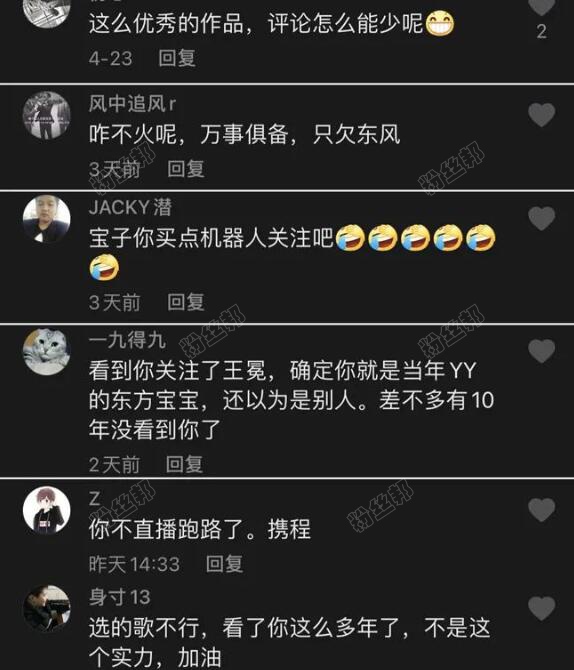This screenshot has height=670, width=574.
Task: Open JACKY潜's profile picture
Action: pos(46,219)
